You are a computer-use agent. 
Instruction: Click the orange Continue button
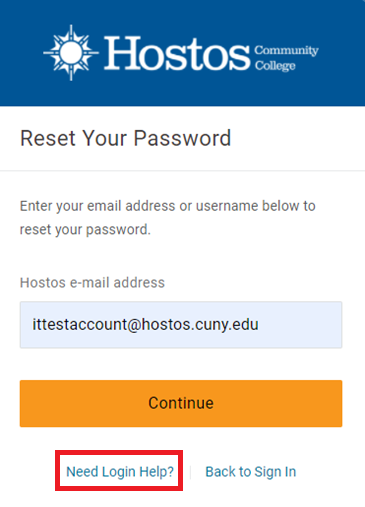pos(181,403)
